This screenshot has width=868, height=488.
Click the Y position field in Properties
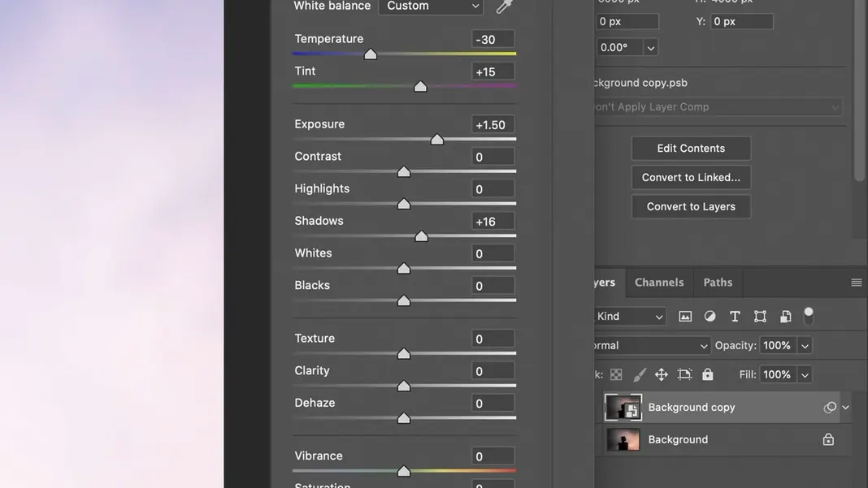(742, 22)
